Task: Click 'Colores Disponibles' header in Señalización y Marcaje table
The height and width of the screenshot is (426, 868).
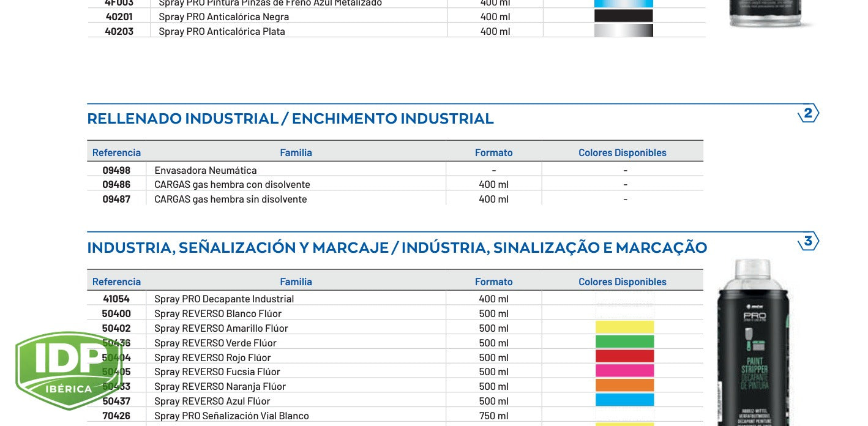Action: [623, 282]
